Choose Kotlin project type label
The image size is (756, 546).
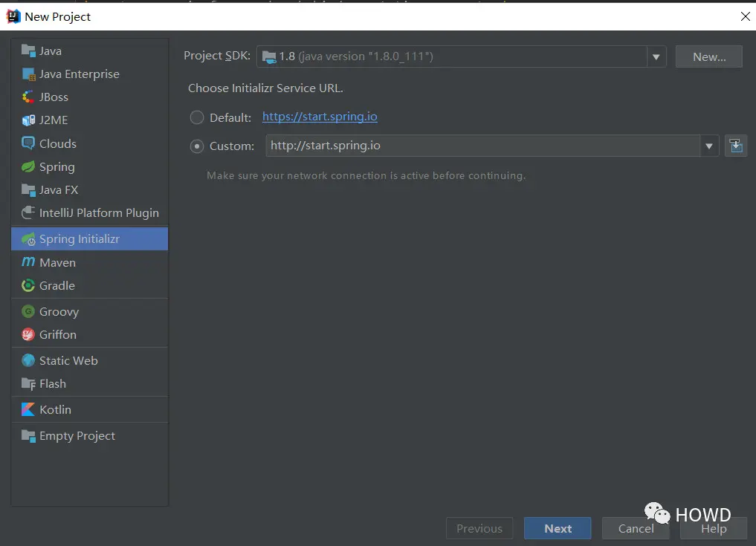pos(55,409)
